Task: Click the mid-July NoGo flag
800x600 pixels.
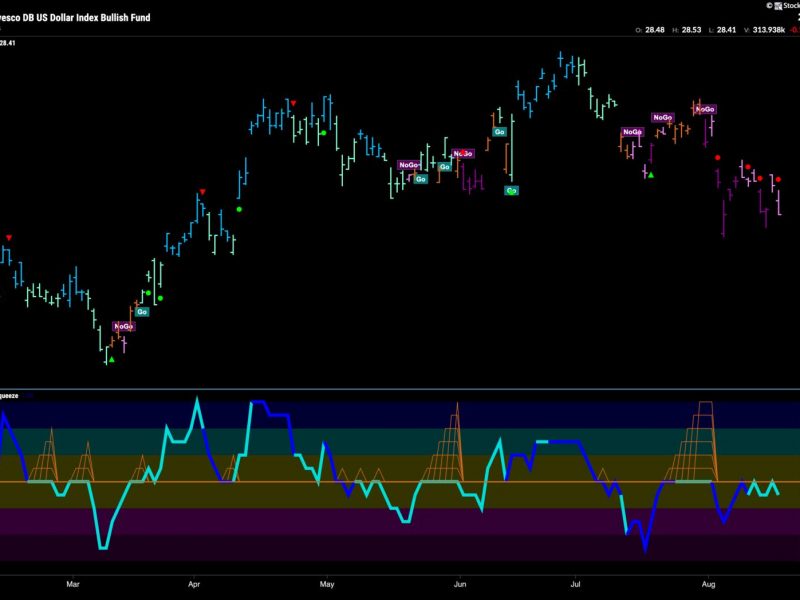Action: [x=632, y=132]
